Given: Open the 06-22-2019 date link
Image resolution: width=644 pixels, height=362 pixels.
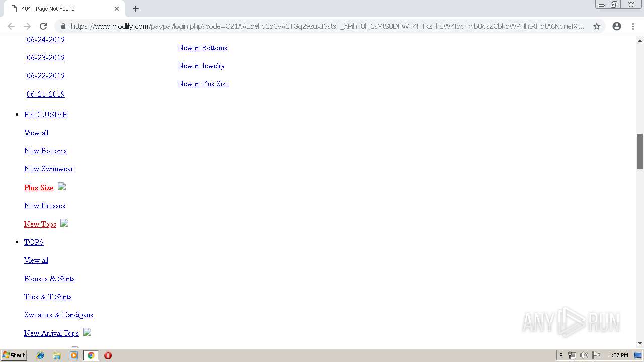Looking at the screenshot, I should click(46, 76).
